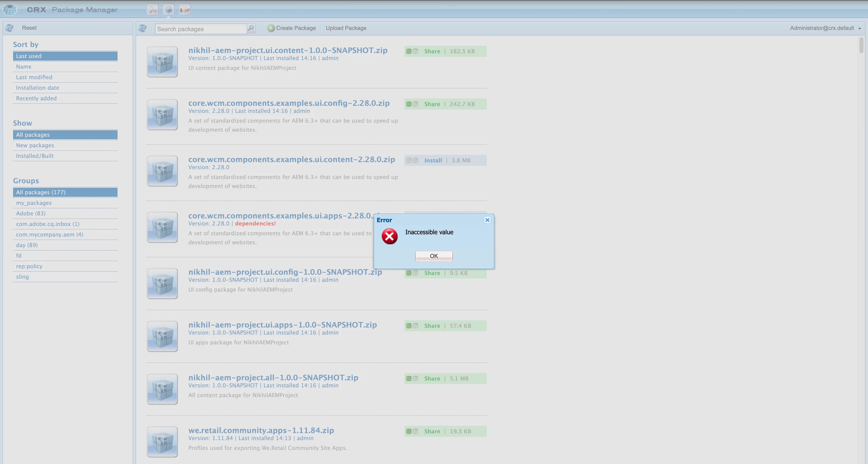
Task: Click the magnifier search packages icon
Action: (251, 28)
